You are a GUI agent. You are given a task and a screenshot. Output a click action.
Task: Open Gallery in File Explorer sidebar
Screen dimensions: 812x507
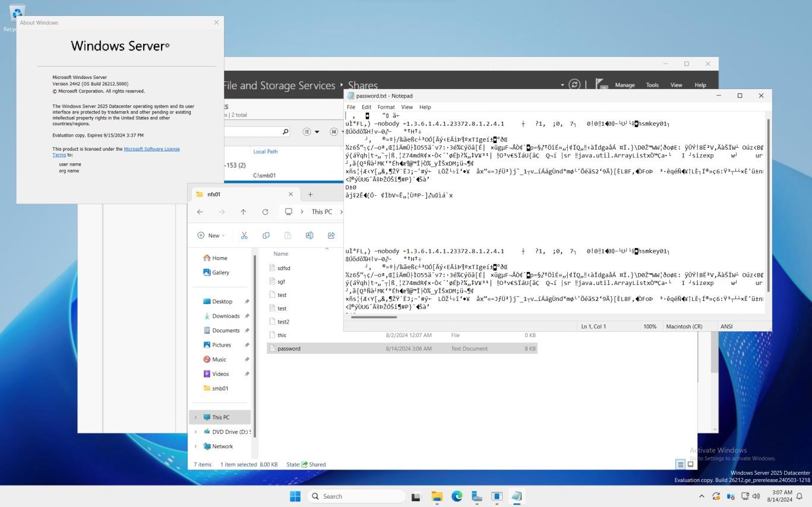click(216, 272)
